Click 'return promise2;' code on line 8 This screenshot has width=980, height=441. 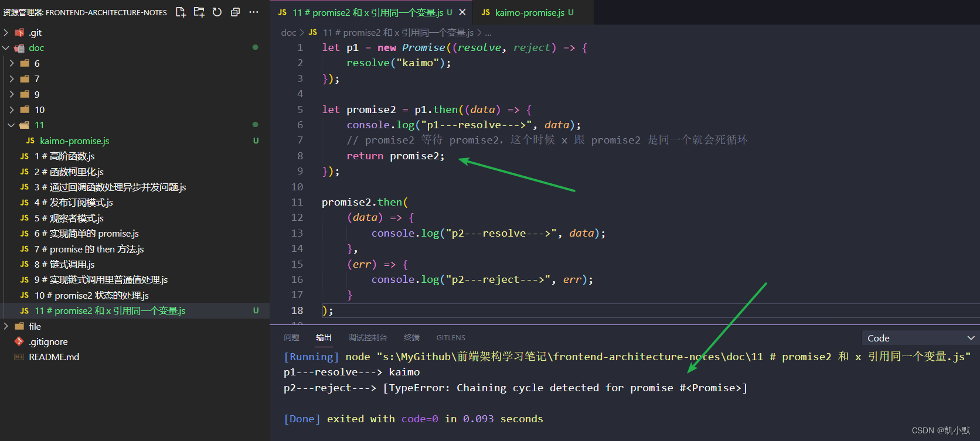[396, 156]
